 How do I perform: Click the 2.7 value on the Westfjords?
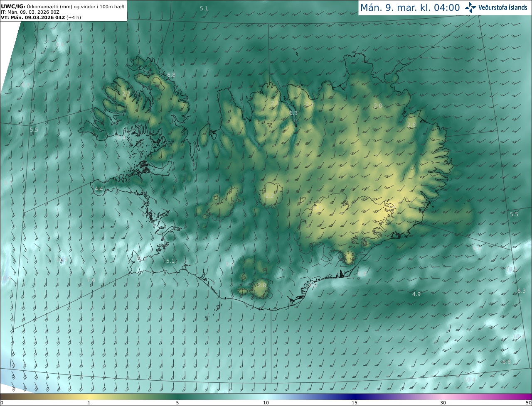click(126, 94)
